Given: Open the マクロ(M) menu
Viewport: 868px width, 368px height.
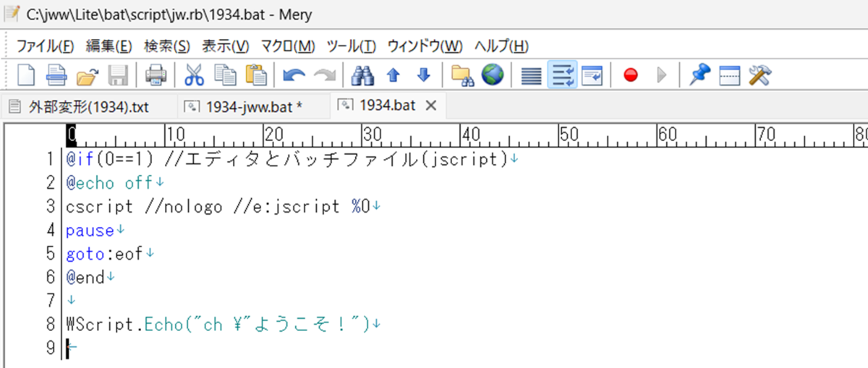Looking at the screenshot, I should click(288, 46).
